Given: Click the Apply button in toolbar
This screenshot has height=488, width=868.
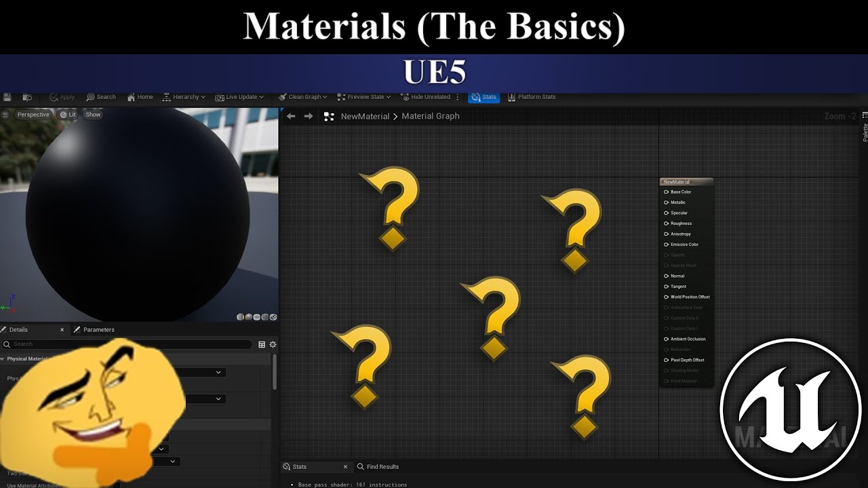Looking at the screenshot, I should pyautogui.click(x=62, y=97).
